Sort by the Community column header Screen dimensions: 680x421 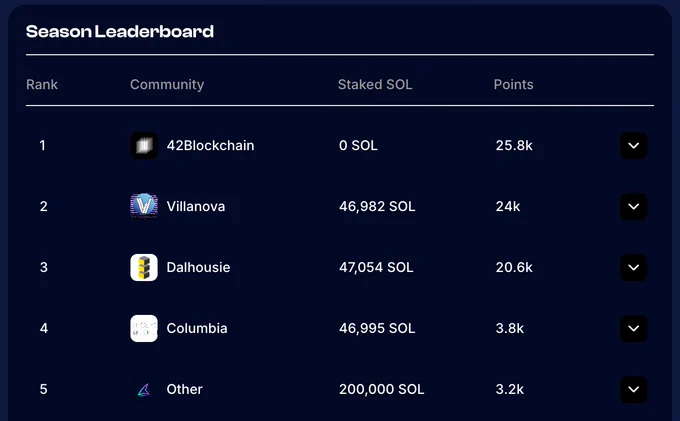pyautogui.click(x=167, y=85)
